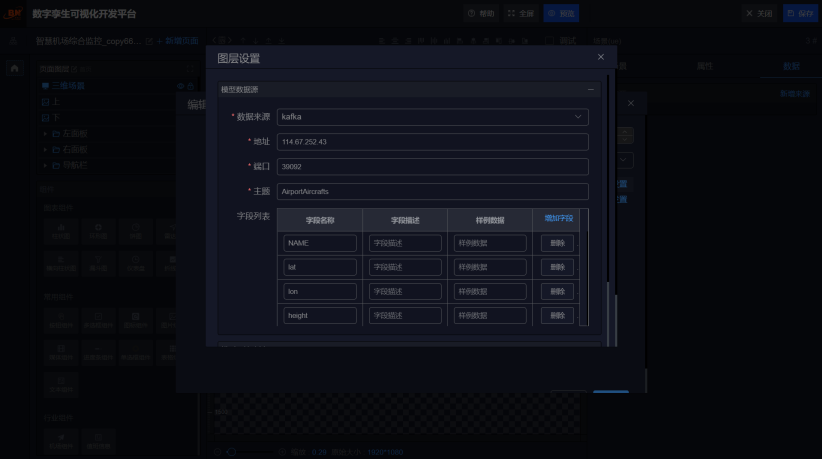This screenshot has width=822, height=459.
Task: Click 样例数据 input for lat row
Action: coord(490,267)
